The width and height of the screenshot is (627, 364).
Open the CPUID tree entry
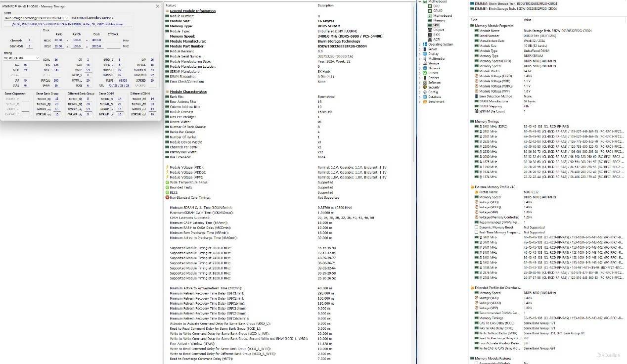pos(437,11)
